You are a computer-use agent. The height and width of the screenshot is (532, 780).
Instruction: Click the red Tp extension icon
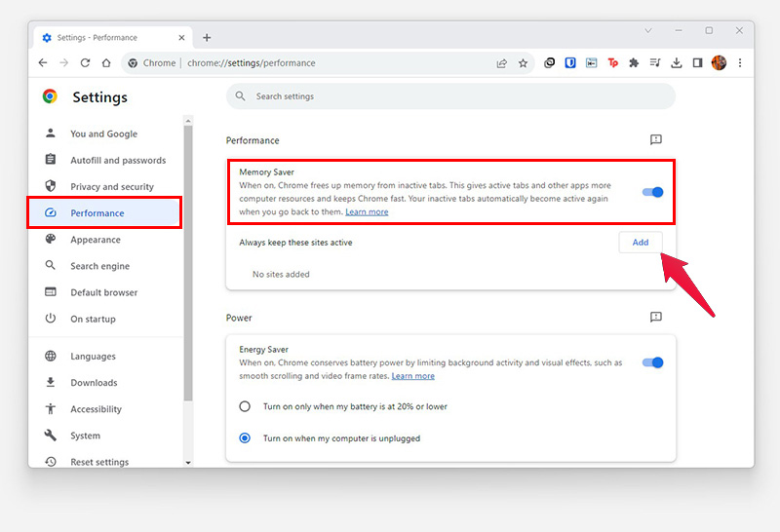[613, 62]
